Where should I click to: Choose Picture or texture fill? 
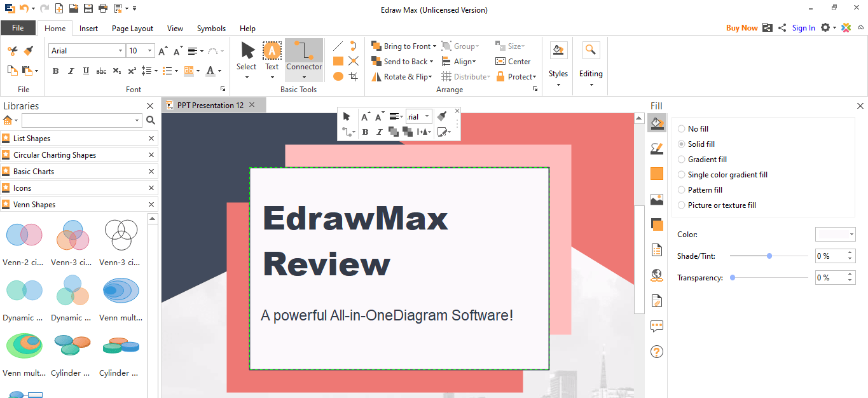point(717,205)
